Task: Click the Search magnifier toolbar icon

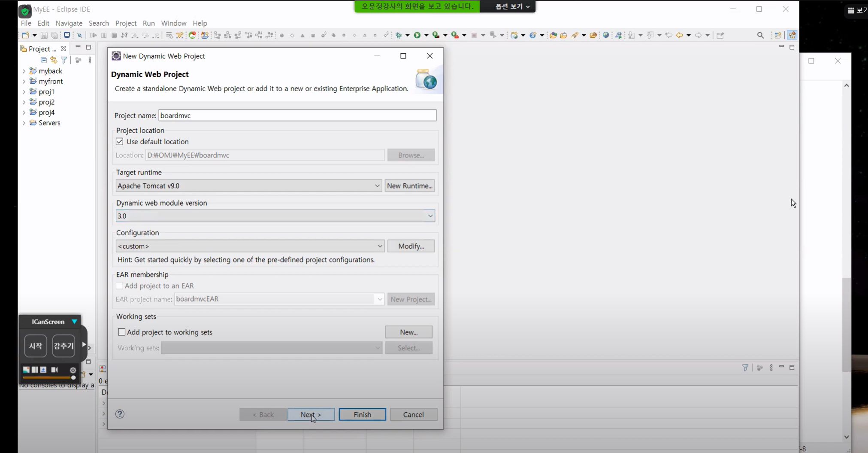Action: pyautogui.click(x=760, y=35)
